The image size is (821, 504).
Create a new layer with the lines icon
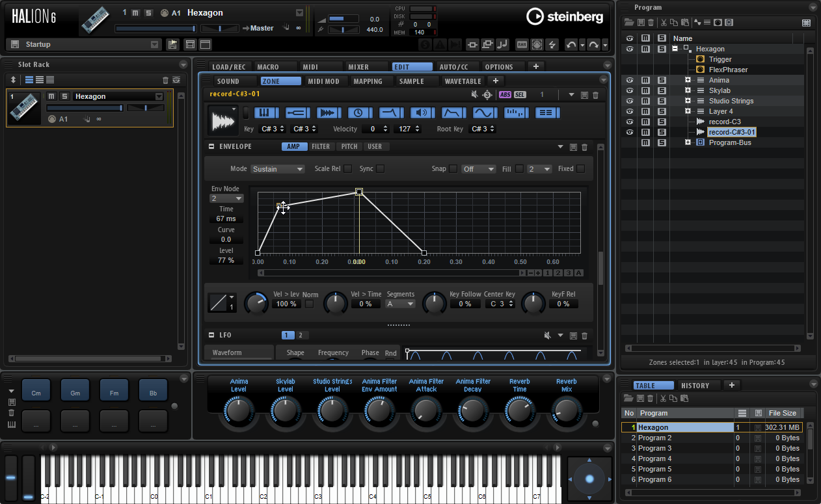pyautogui.click(x=708, y=22)
